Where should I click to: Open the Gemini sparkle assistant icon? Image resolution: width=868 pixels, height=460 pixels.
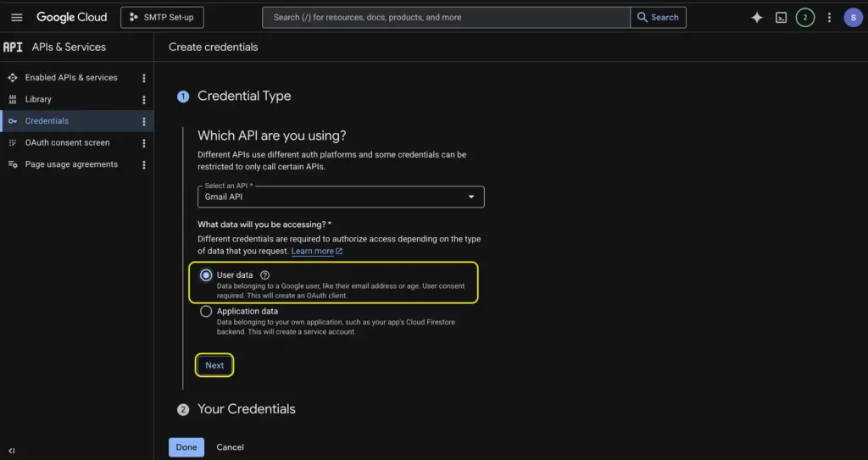pos(757,18)
